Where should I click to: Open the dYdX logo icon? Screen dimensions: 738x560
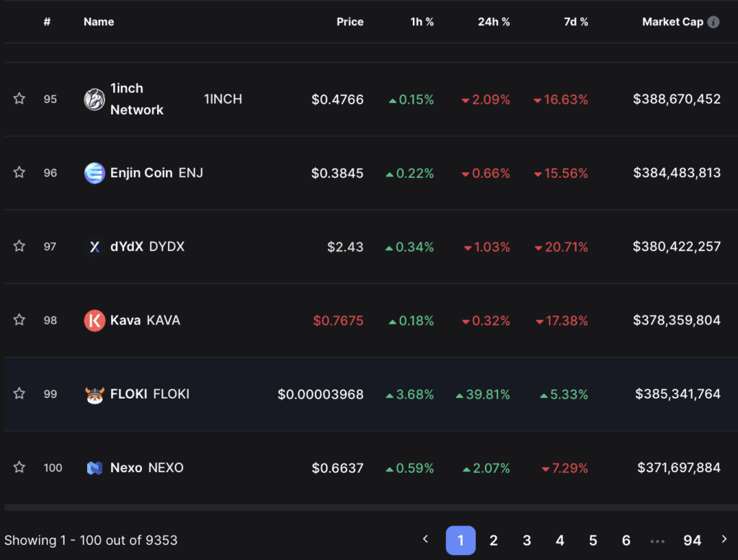(94, 246)
